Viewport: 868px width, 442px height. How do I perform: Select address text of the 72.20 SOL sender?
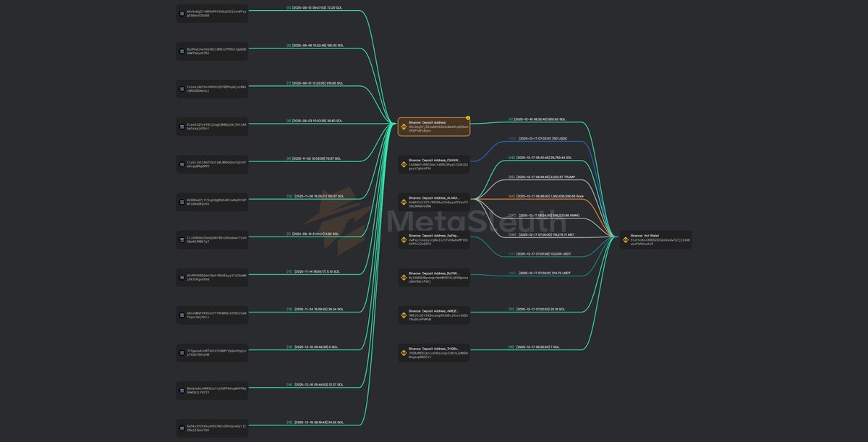(x=216, y=13)
